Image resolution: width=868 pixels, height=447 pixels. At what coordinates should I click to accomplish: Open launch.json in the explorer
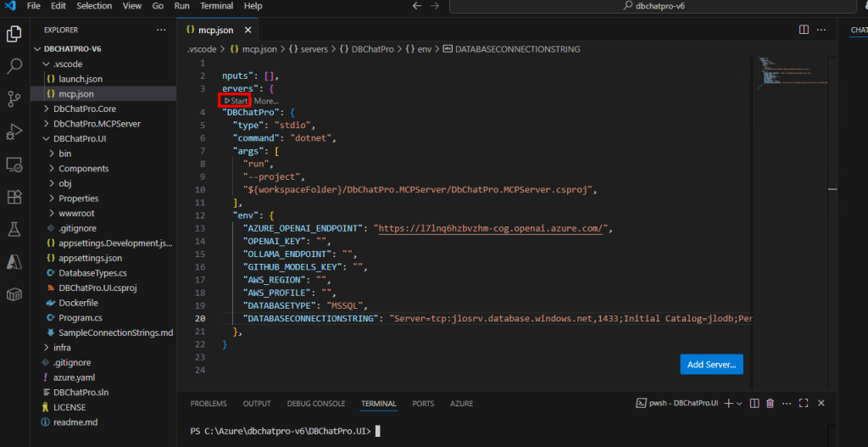click(103, 79)
